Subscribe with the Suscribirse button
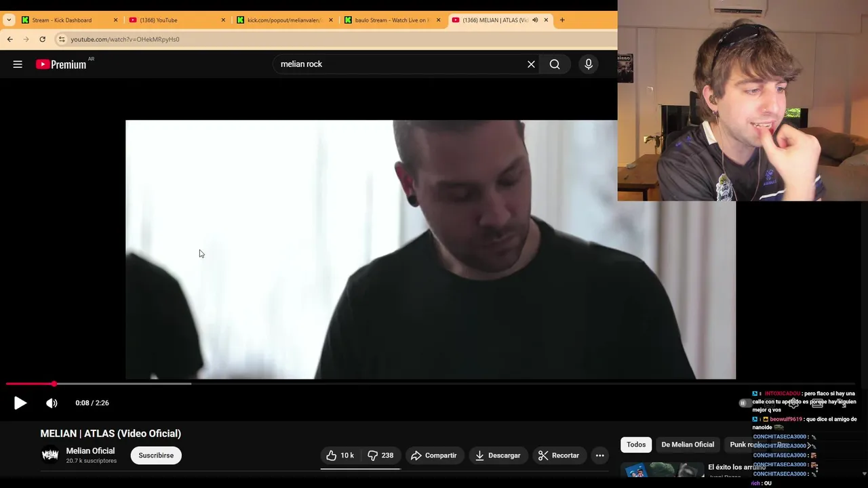 [x=156, y=455]
